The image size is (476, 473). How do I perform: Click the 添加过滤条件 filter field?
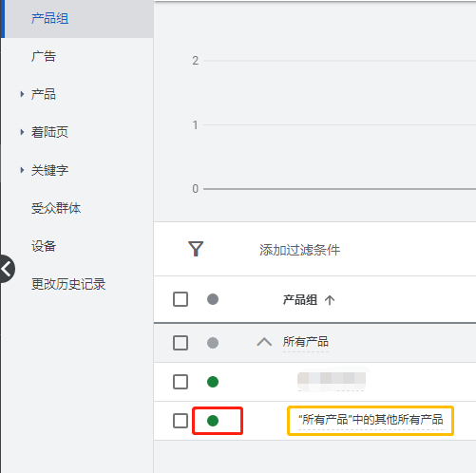click(299, 250)
